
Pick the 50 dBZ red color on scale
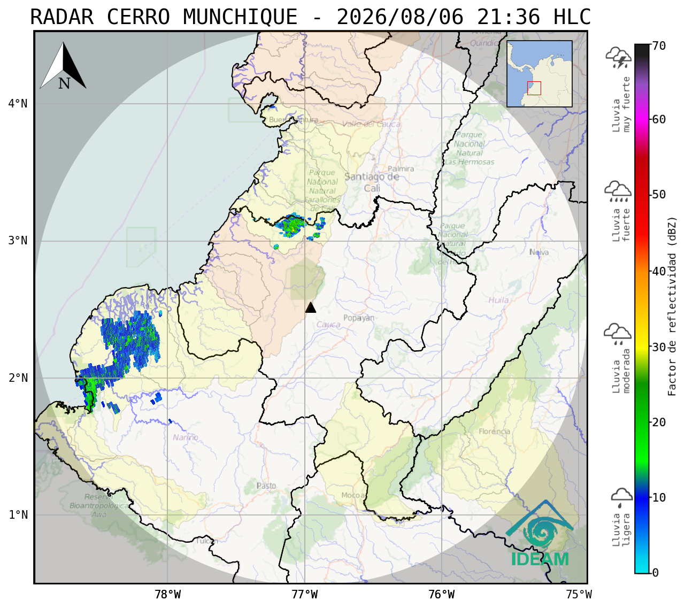[642, 195]
